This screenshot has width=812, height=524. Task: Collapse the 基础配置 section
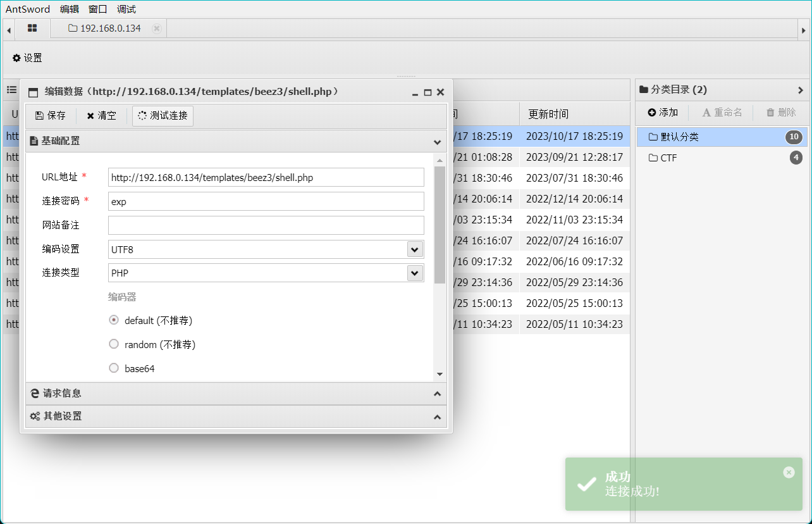437,142
